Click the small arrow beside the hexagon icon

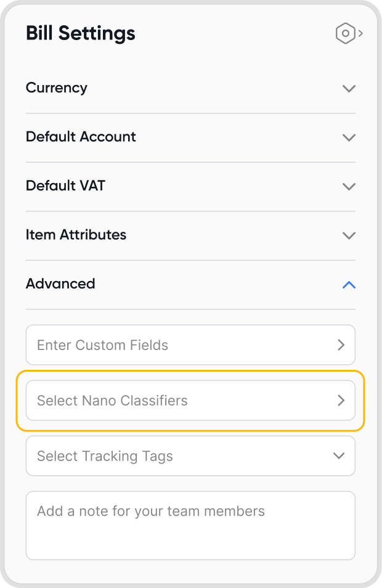pos(360,33)
